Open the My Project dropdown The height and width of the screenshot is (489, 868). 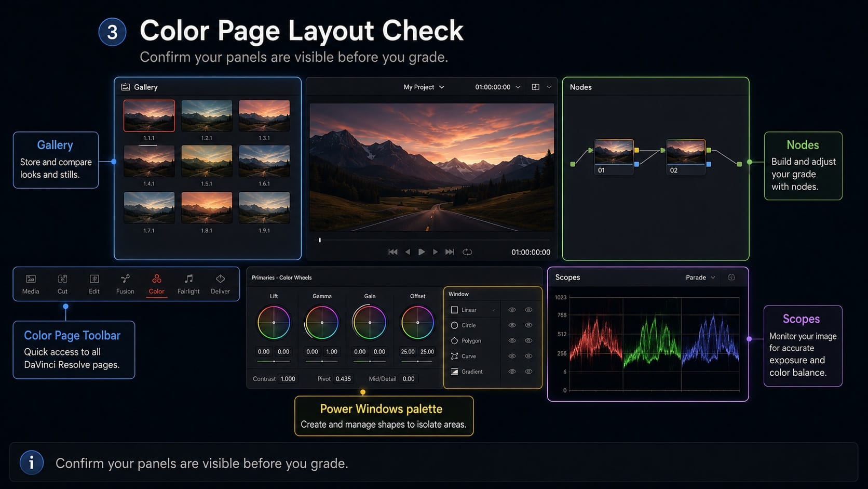pyautogui.click(x=424, y=87)
